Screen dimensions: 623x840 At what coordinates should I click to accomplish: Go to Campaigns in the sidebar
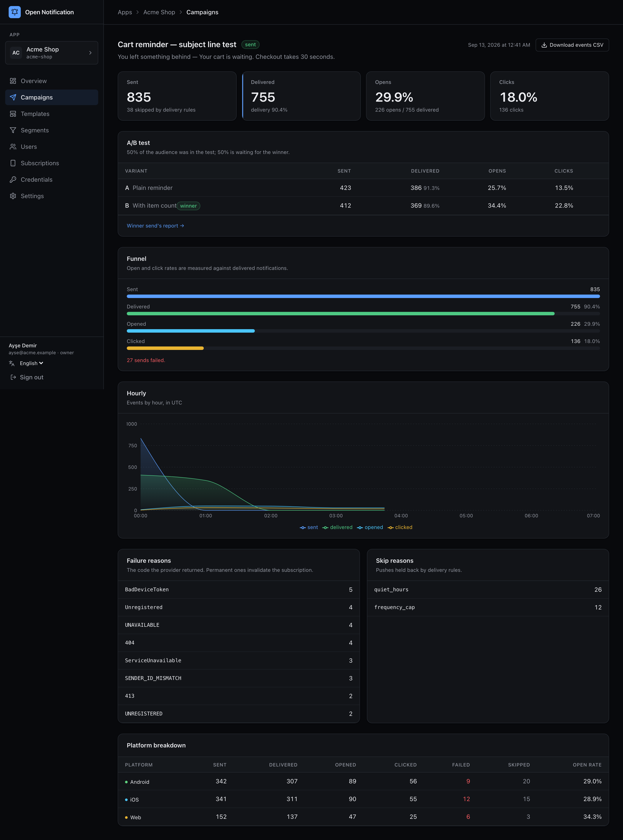(52, 97)
